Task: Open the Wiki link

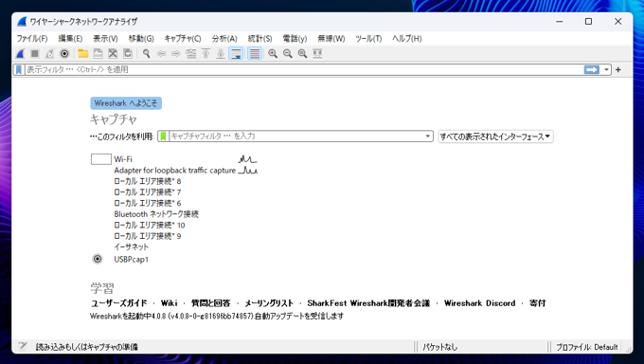Action: 169,303
